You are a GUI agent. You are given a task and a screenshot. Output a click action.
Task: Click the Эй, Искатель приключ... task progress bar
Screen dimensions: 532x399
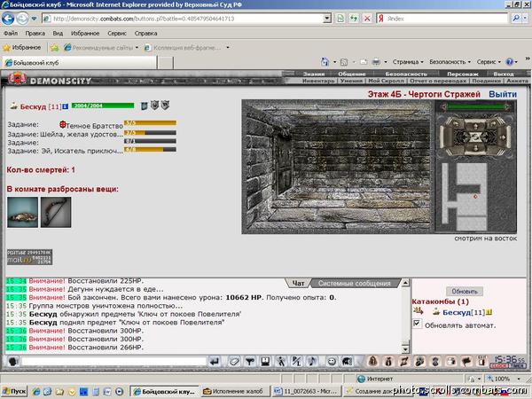tap(151, 150)
